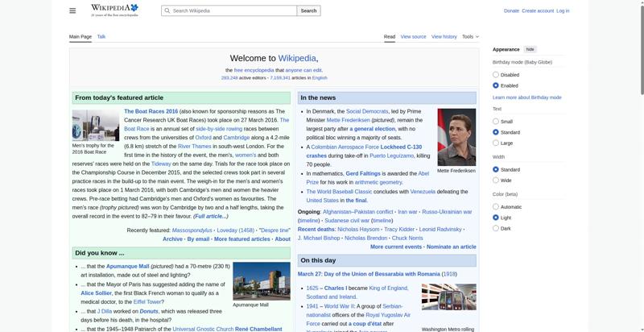This screenshot has height=332, width=644.
Task: Hide the Appearance panel
Action: 530,49
